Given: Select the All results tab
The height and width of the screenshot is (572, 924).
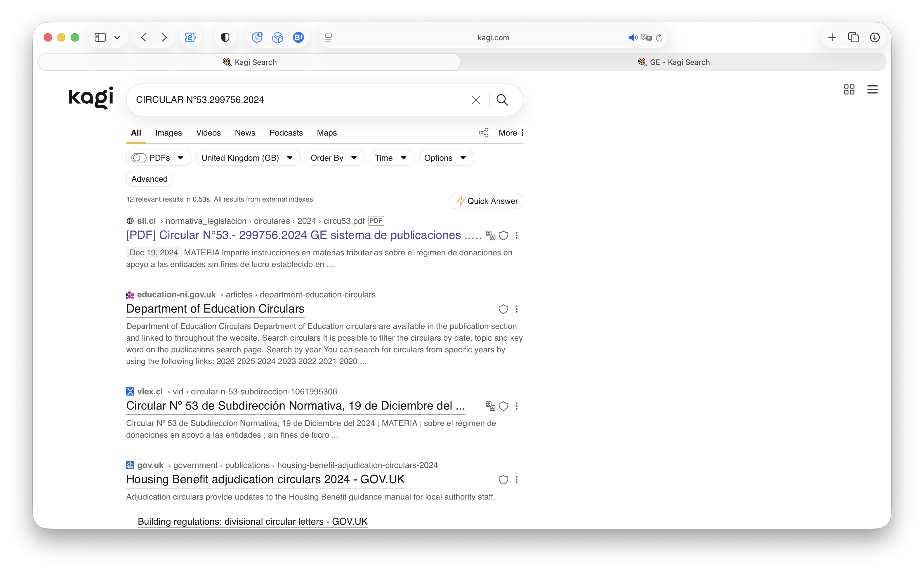Looking at the screenshot, I should click(136, 133).
